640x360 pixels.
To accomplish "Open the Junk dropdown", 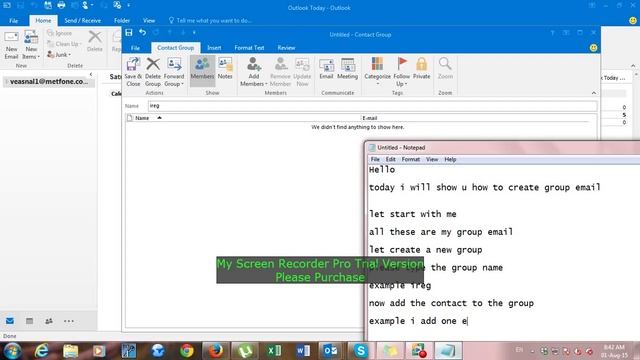I will tap(59, 54).
